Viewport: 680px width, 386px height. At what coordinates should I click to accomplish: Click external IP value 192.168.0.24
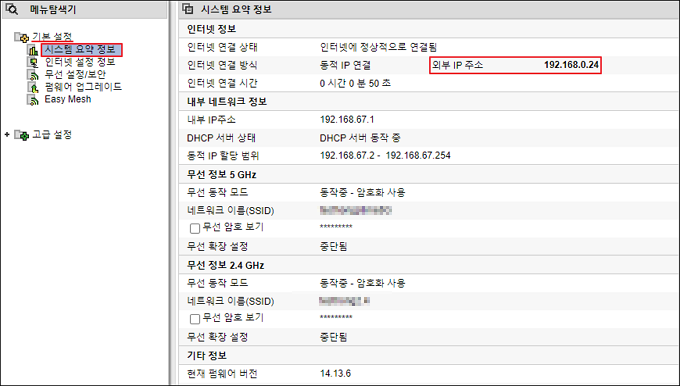(x=571, y=65)
